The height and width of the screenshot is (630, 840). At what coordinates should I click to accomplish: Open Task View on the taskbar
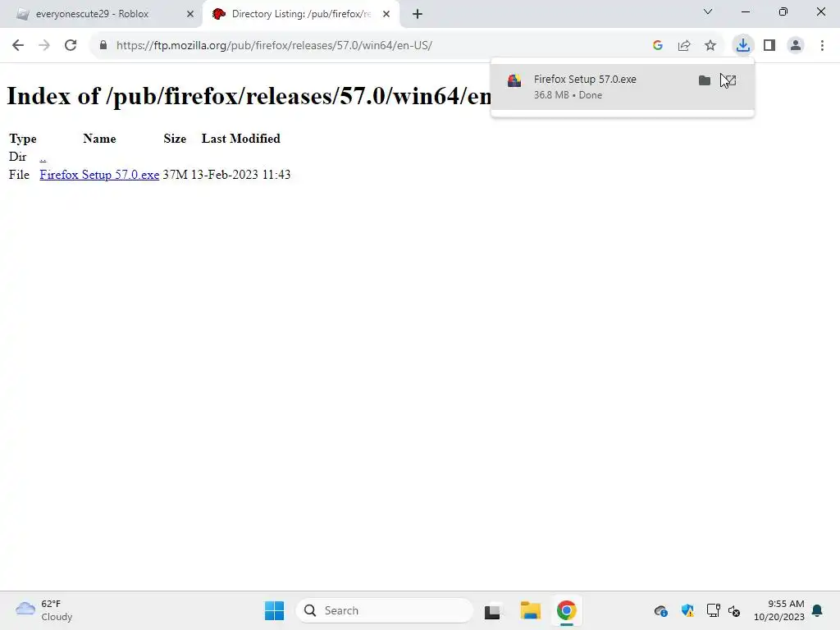492,610
